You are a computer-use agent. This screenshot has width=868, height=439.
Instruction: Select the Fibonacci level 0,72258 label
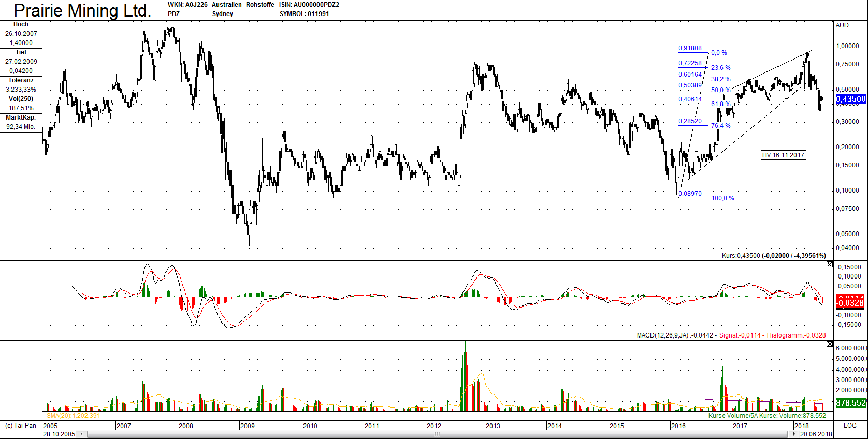pos(690,63)
